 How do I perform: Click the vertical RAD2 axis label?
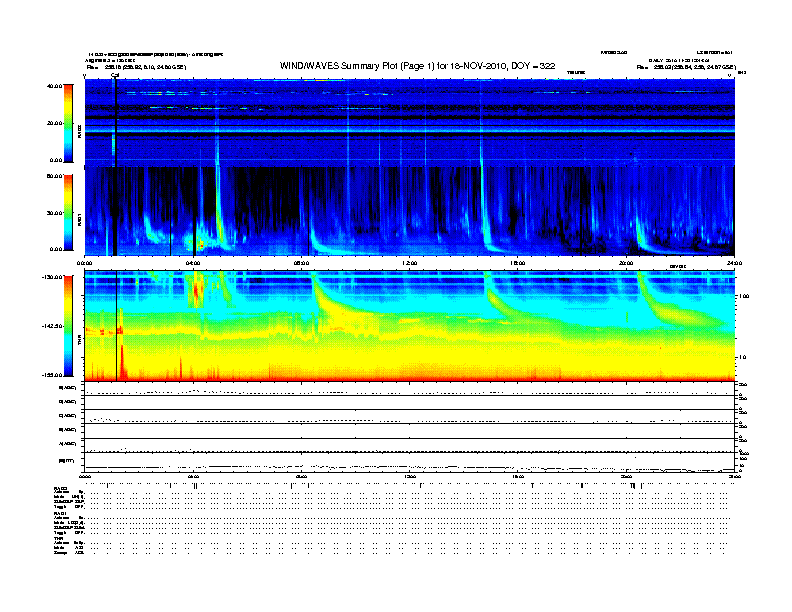pos(79,131)
